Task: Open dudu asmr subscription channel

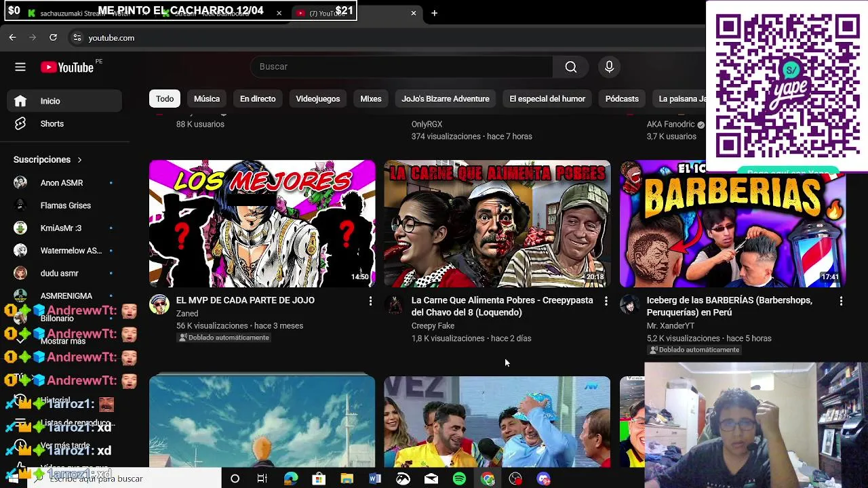Action: [x=64, y=273]
